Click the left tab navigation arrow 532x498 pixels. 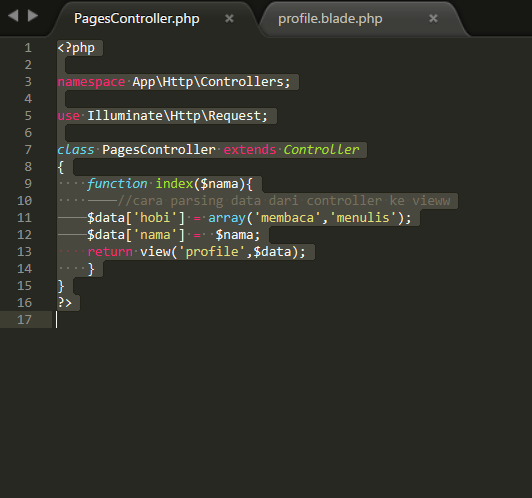13,16
